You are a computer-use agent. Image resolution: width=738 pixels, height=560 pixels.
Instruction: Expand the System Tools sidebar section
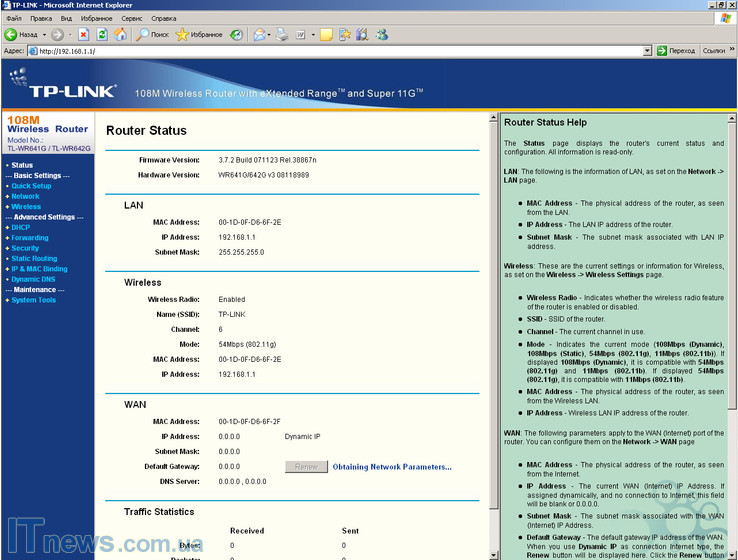(x=33, y=300)
